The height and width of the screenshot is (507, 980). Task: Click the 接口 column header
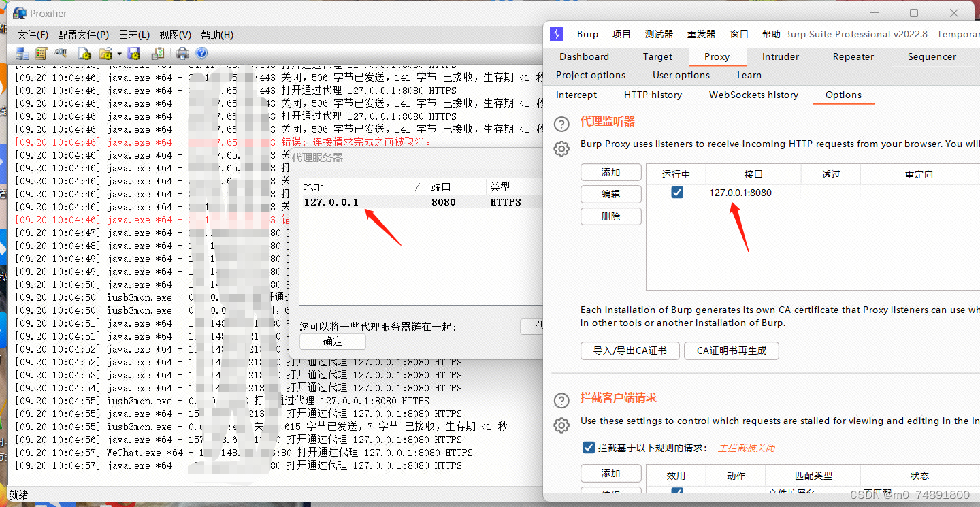tap(753, 174)
